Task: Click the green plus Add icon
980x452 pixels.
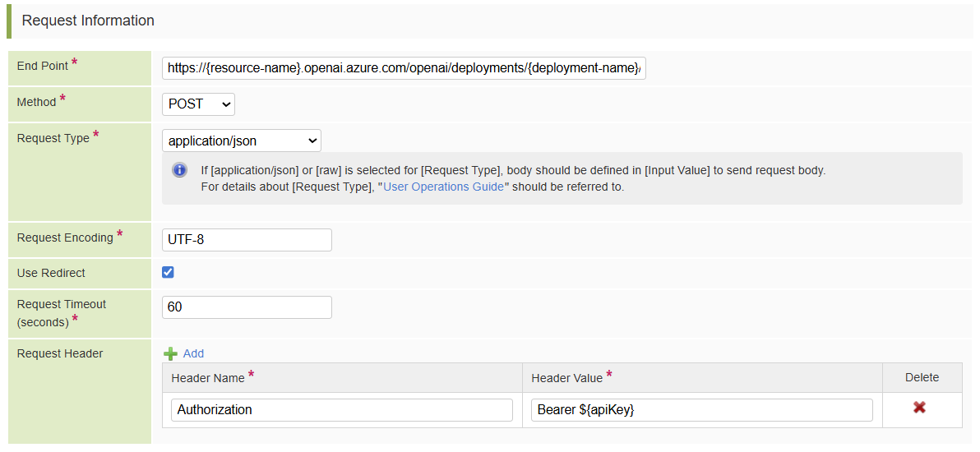Action: (x=170, y=353)
